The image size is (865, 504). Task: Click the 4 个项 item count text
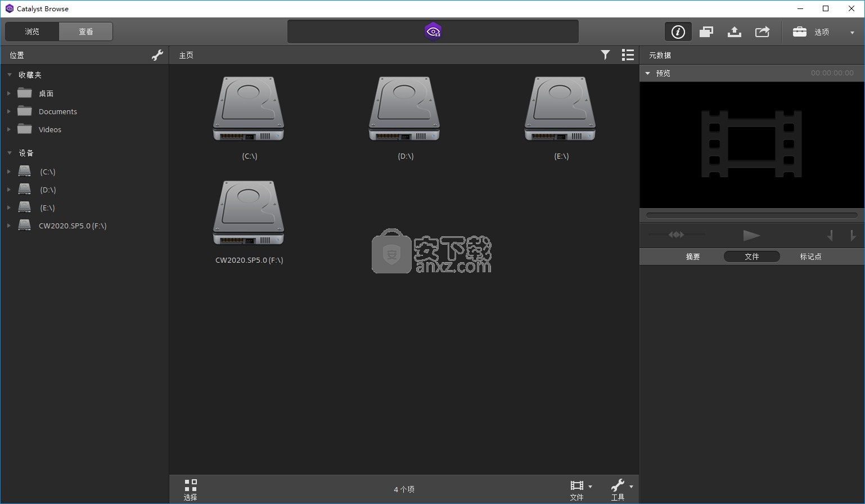(x=404, y=489)
